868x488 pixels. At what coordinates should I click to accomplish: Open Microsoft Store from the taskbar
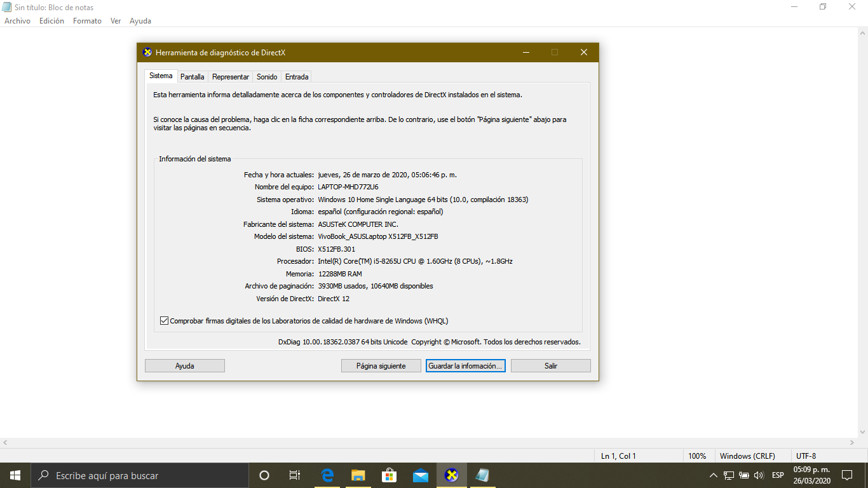390,475
